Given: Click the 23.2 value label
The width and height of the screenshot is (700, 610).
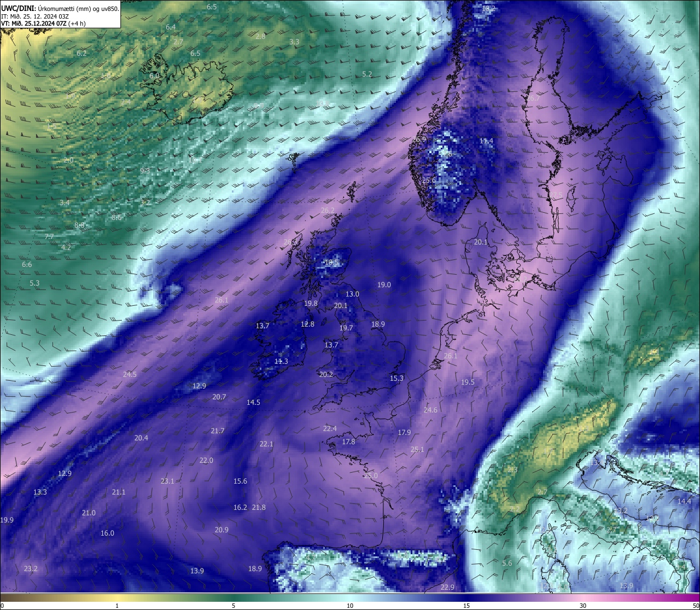Looking at the screenshot, I should [x=31, y=568].
